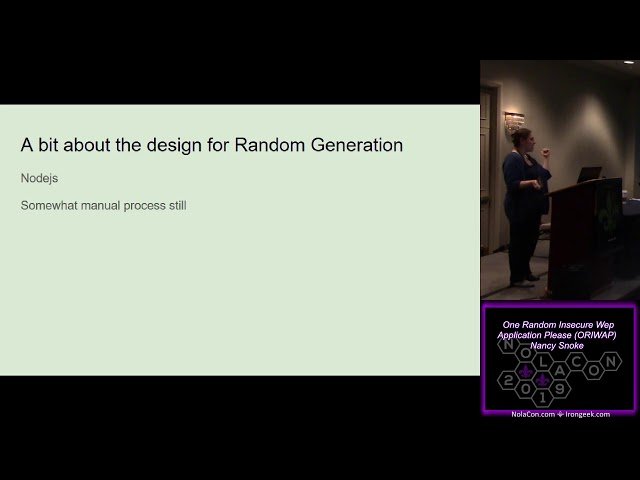Click the laptop on the podium
This screenshot has height=480, width=640.
tap(589, 176)
